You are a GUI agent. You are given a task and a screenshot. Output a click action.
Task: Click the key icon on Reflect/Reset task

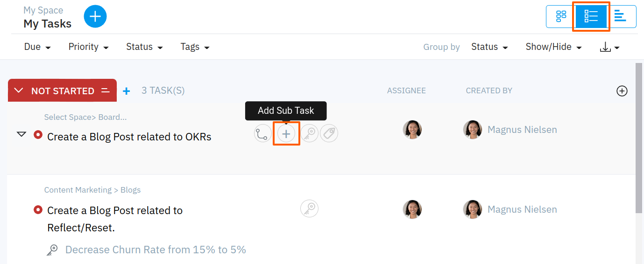pyautogui.click(x=309, y=208)
